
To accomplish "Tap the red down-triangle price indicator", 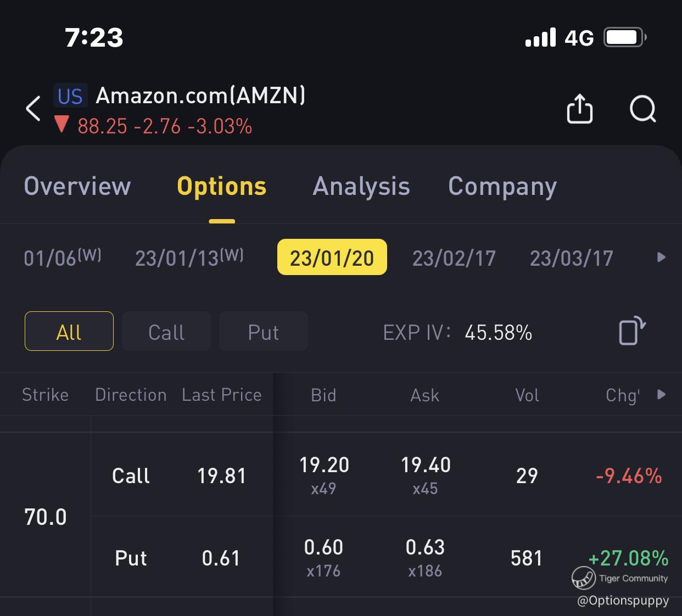I will [62, 125].
